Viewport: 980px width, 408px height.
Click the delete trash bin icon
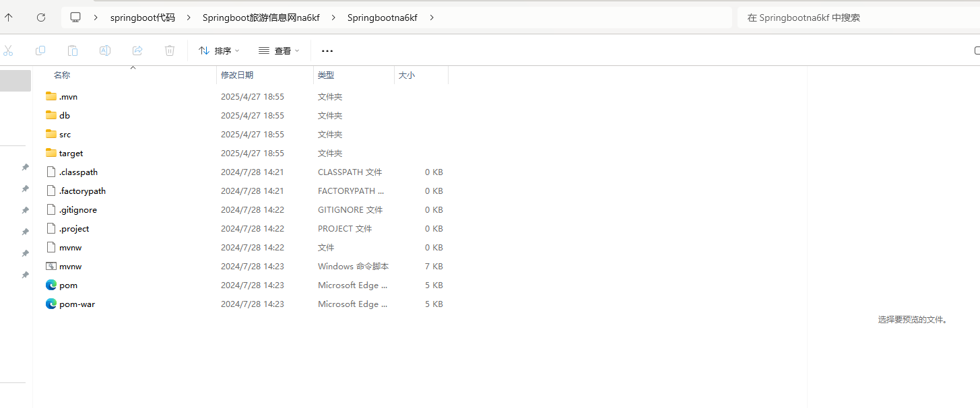tap(170, 50)
